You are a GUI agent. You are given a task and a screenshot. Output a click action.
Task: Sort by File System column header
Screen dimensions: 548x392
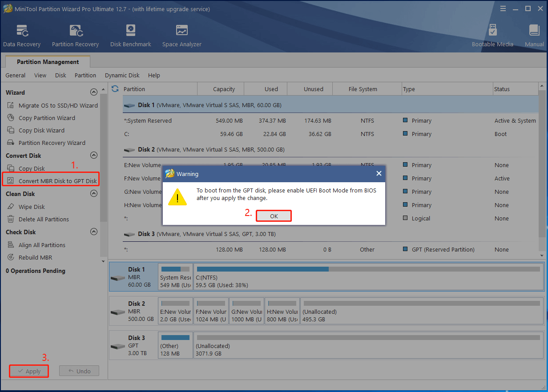point(367,89)
